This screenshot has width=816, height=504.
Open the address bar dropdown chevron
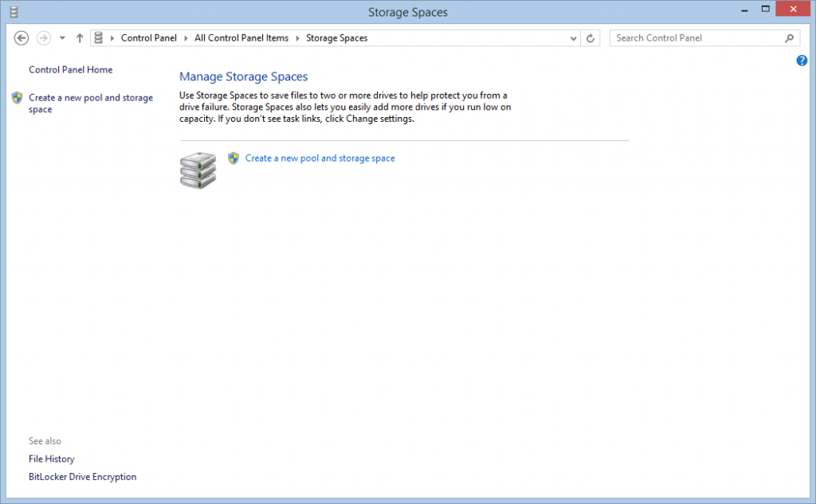tap(572, 37)
